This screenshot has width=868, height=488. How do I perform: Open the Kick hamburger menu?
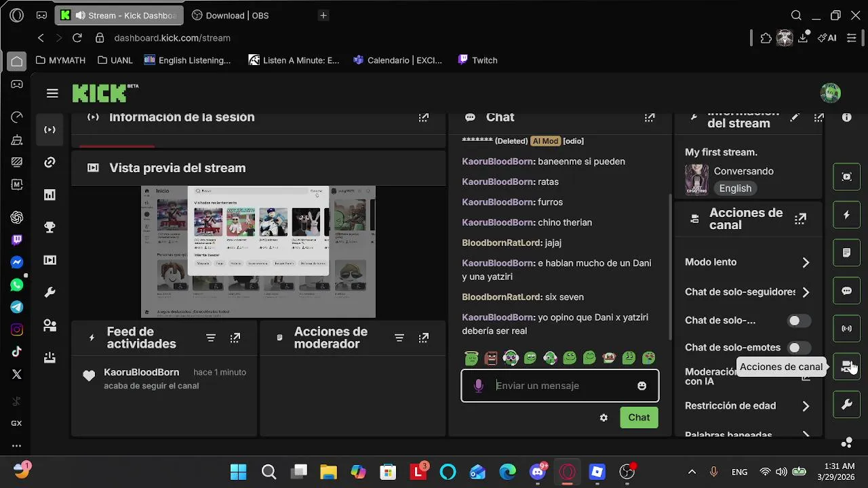click(x=52, y=93)
